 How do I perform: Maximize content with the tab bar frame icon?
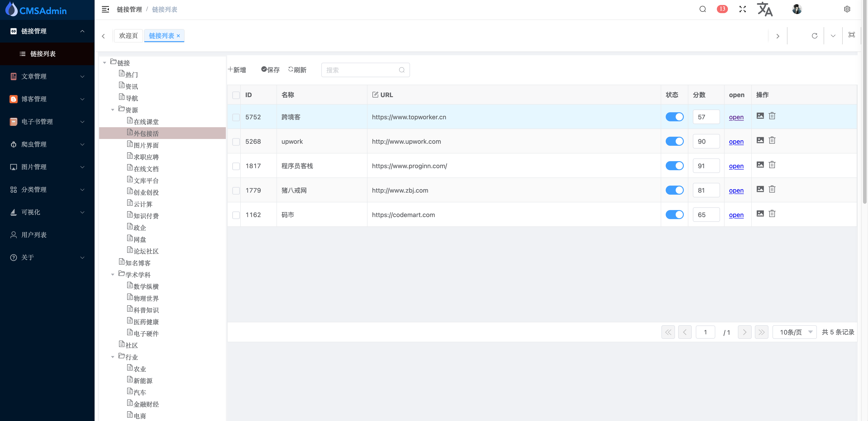click(x=851, y=35)
